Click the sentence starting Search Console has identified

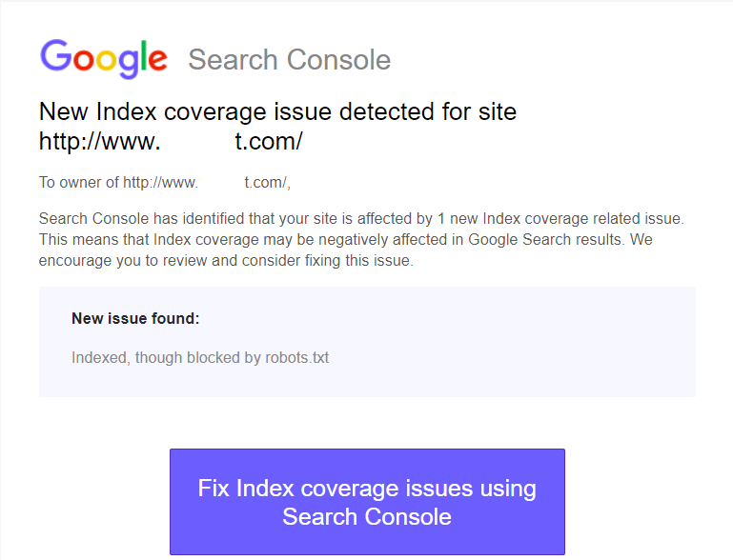361,219
